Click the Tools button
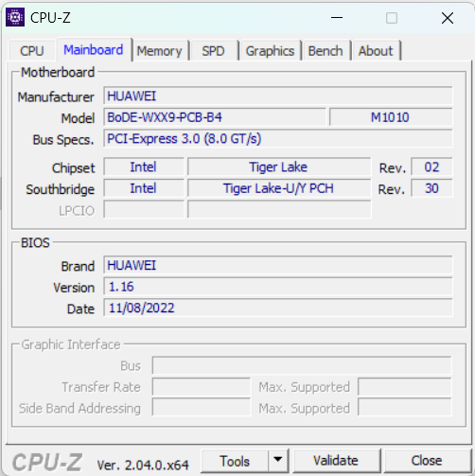The image size is (475, 476). pyautogui.click(x=235, y=461)
